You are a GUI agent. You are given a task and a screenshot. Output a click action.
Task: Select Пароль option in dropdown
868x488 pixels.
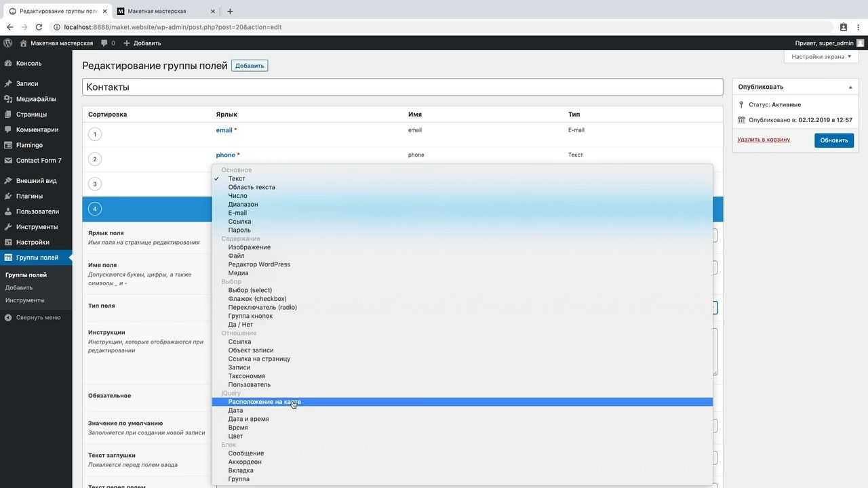pos(462,230)
